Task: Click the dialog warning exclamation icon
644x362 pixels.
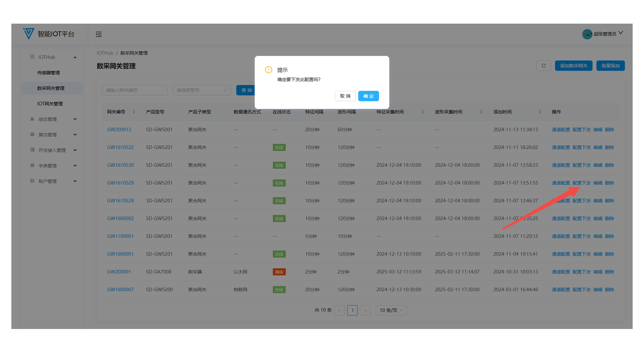Action: pos(269,70)
